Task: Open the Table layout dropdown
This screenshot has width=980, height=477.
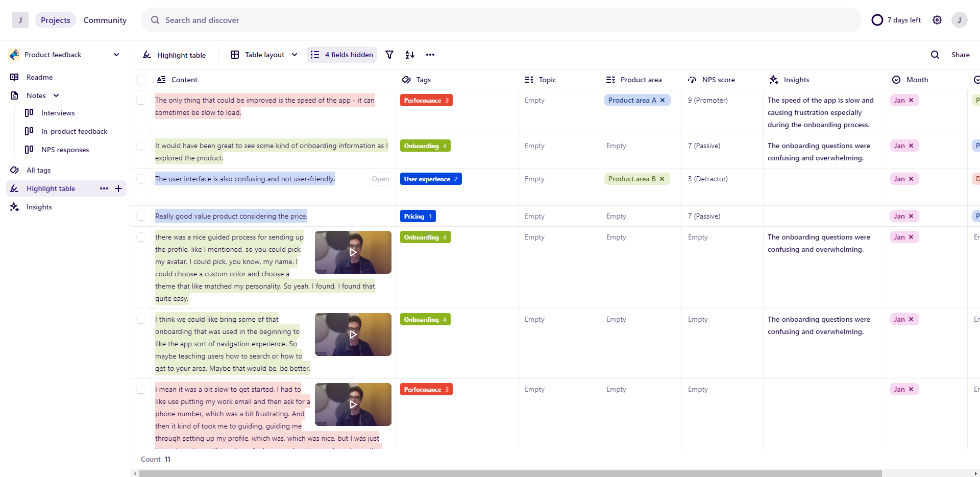Action: (x=264, y=55)
